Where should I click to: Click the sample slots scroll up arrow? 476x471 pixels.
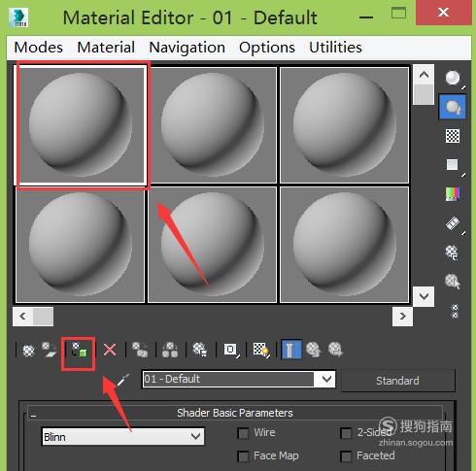click(424, 75)
